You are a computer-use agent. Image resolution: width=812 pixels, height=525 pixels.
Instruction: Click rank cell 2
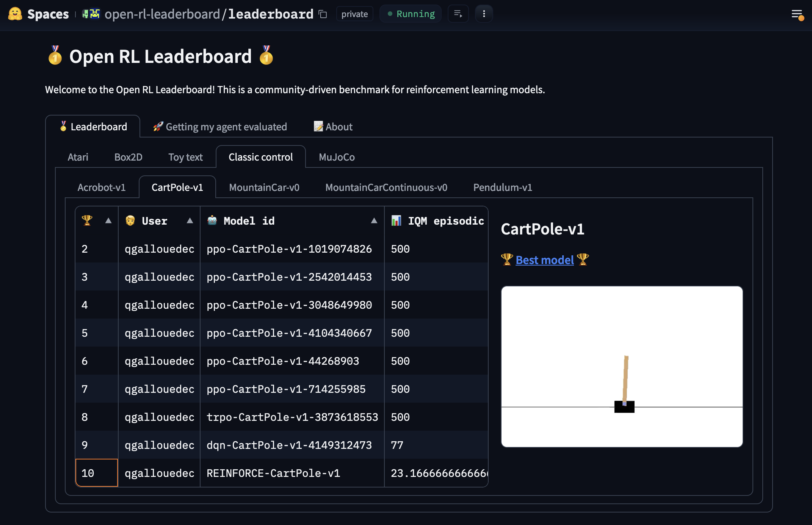(x=97, y=249)
